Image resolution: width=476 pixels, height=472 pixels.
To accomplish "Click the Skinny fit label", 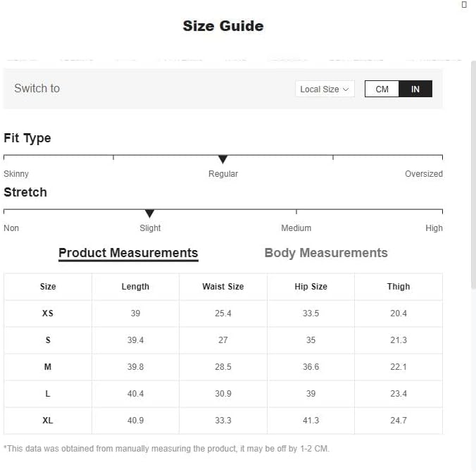I will 16,174.
